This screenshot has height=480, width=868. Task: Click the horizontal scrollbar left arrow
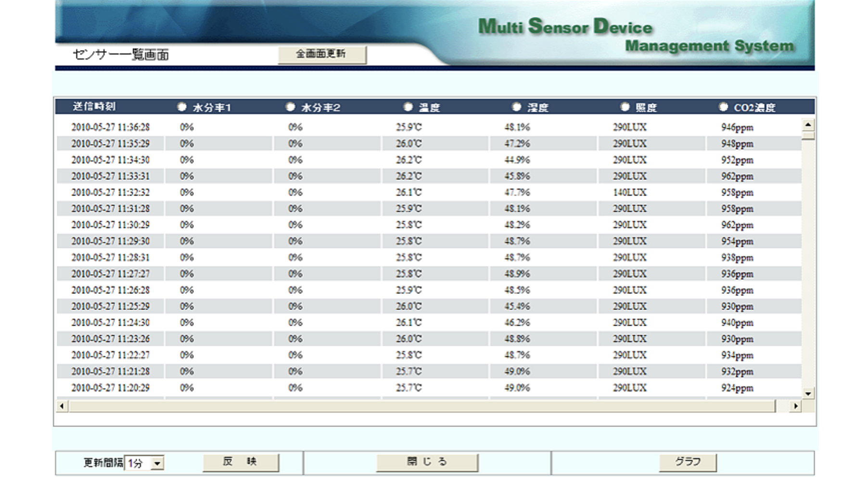pos(62,406)
